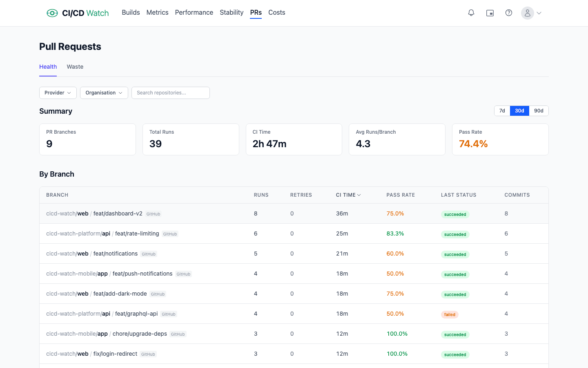Image resolution: width=588 pixels, height=368 pixels.
Task: Click the GitHub badge on feat/rate-limiting
Action: coord(170,234)
